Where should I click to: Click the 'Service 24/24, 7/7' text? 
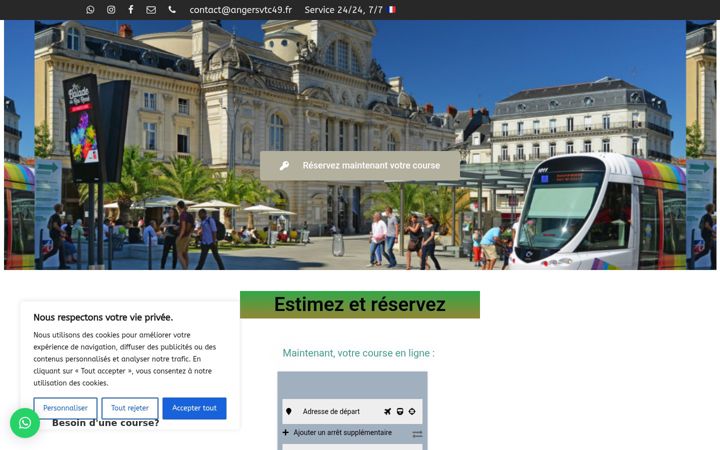[x=343, y=10]
